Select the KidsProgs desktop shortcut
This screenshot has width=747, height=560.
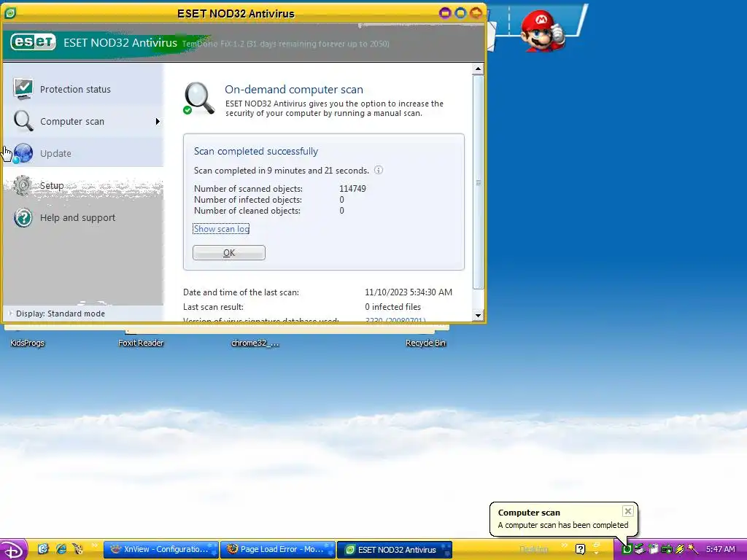pos(27,343)
